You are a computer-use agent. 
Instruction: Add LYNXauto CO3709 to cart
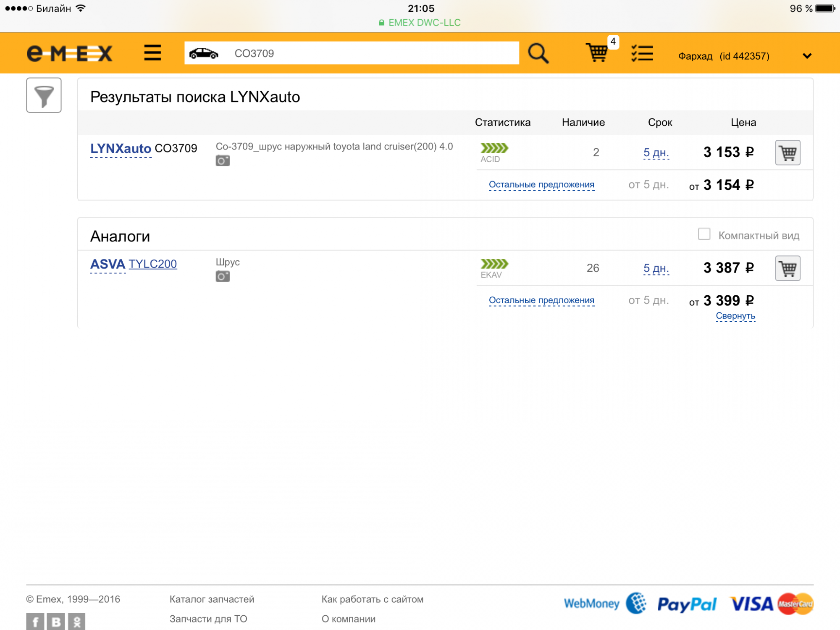pyautogui.click(x=787, y=152)
